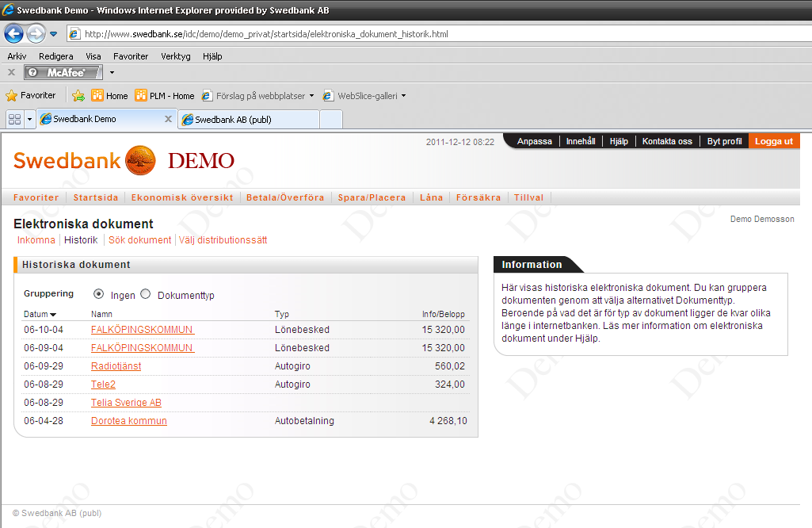Open Innehåll in the top bar

coord(581,141)
